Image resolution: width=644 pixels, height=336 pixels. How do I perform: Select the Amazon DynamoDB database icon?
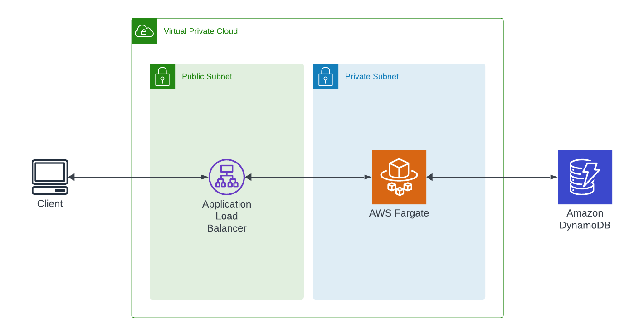tap(585, 177)
